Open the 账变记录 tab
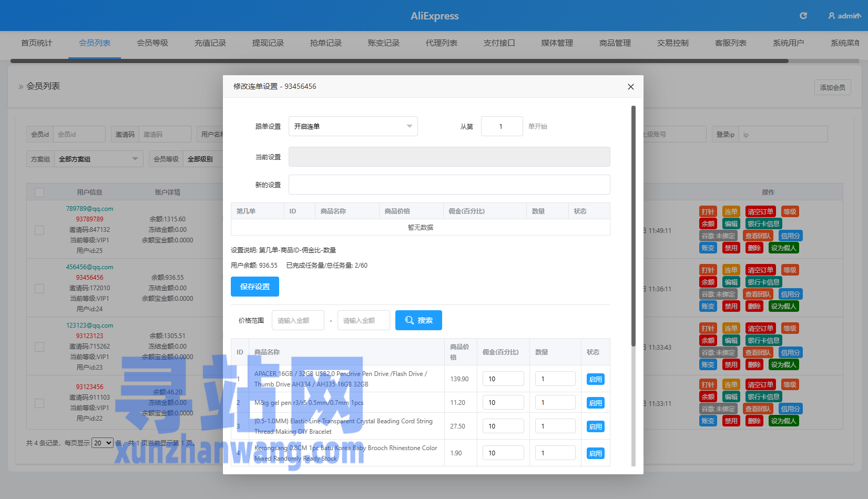Image resolution: width=868 pixels, height=499 pixels. (x=384, y=43)
